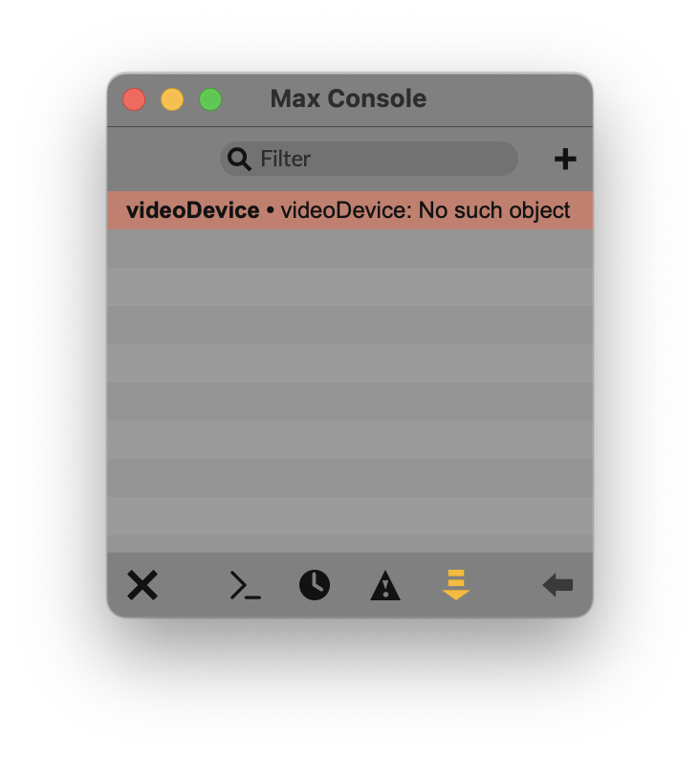Clear the console with the X icon
Viewport: 700px width, 759px height.
142,585
